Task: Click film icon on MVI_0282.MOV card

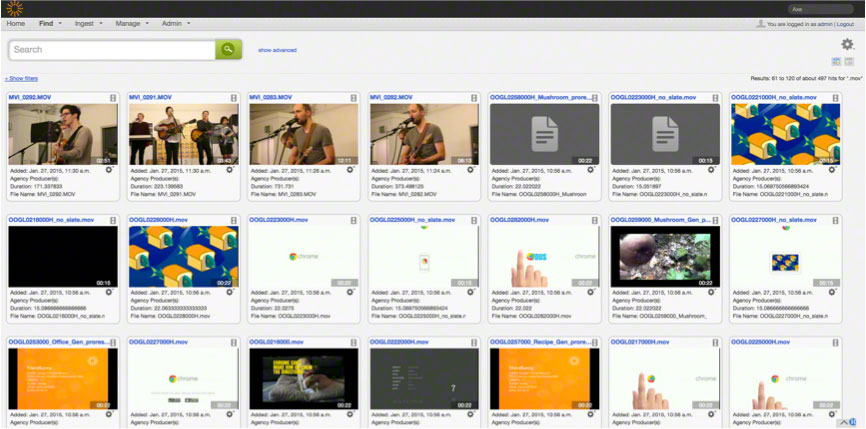Action: click(x=474, y=98)
